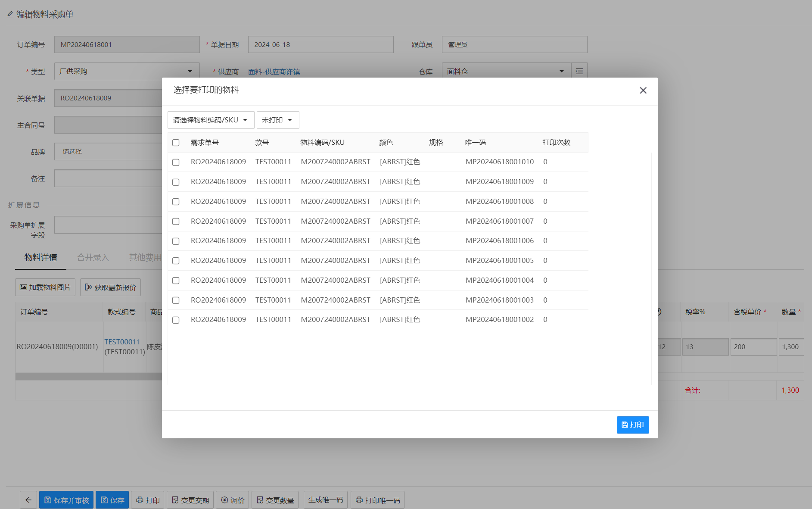Click 加载物料图片 image button
Screen dimensions: 812x509
tap(45, 287)
